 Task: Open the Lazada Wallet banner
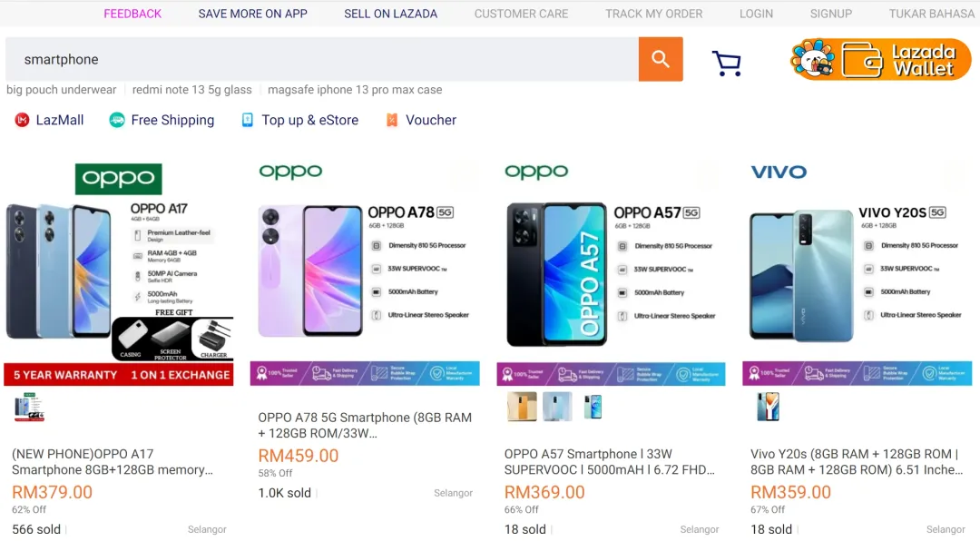(880, 60)
